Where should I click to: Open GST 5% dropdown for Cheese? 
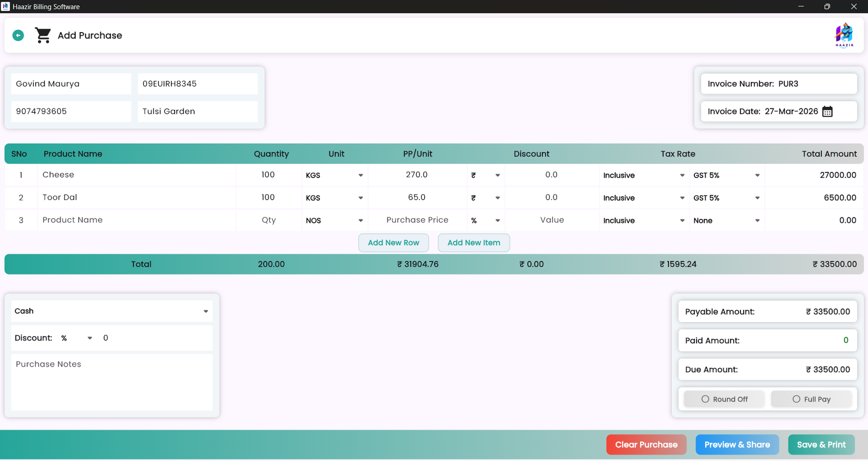pyautogui.click(x=726, y=175)
